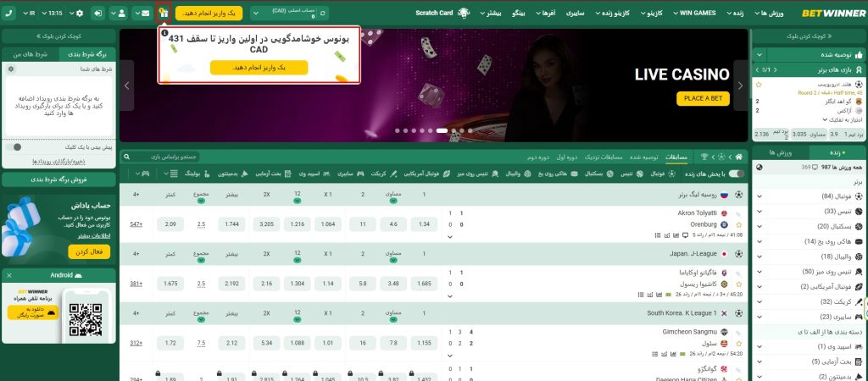Viewport: 868px width, 381px height.
Task: Go to next banner slide arrow
Action: point(741,86)
